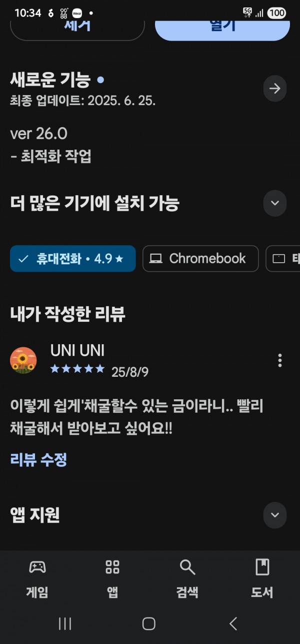Select the 휴대전화 4.9 device chip
300x644 pixels.
point(73,259)
